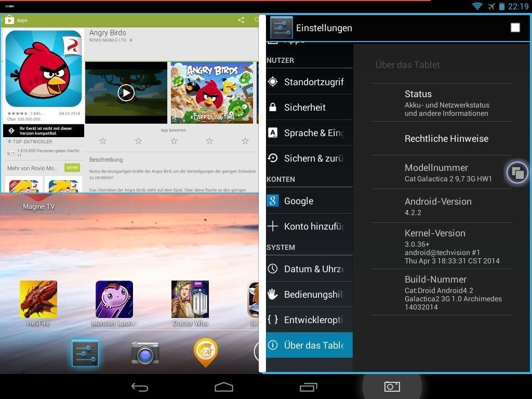
Task: Open Datum & Uhrzeit settings
Action: (x=310, y=269)
